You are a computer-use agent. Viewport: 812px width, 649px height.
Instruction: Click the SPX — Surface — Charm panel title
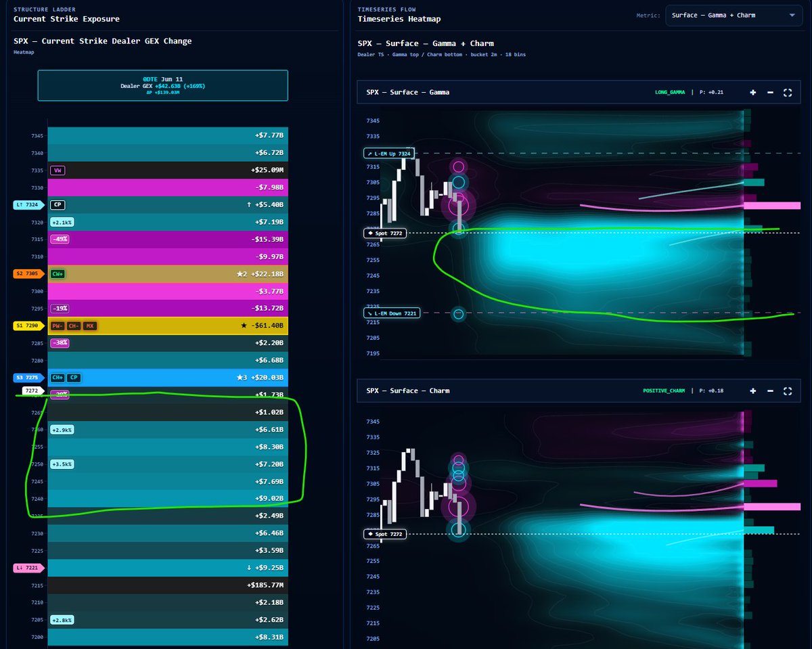pos(407,390)
